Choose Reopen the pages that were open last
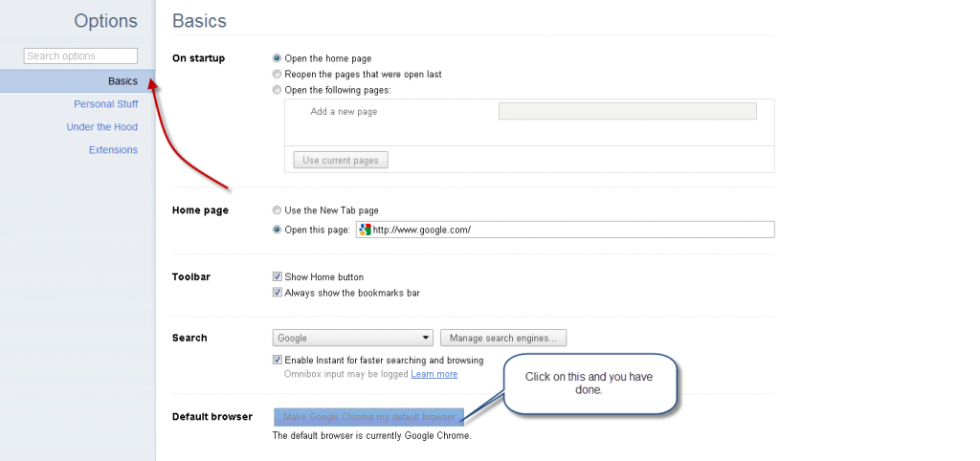 click(277, 74)
